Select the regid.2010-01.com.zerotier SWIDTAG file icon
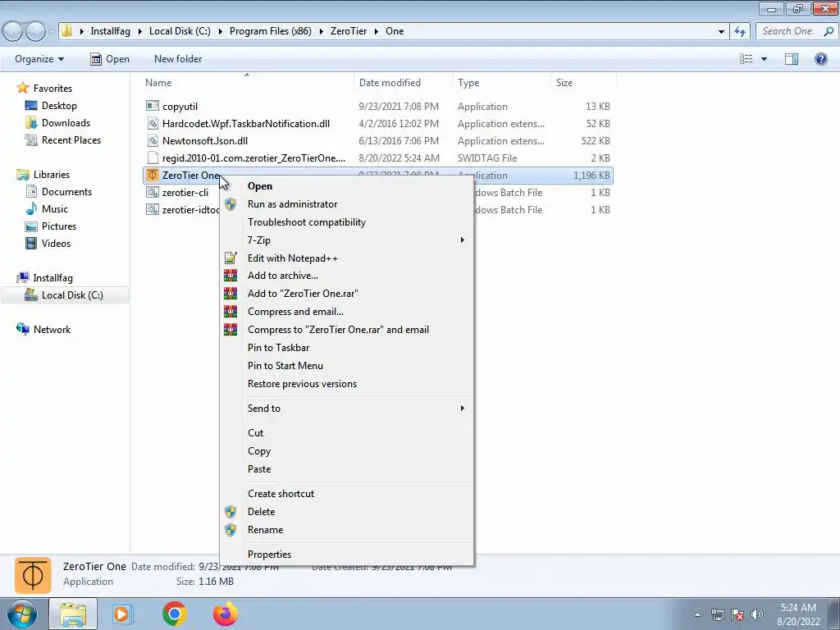This screenshot has height=630, width=840. click(x=153, y=157)
